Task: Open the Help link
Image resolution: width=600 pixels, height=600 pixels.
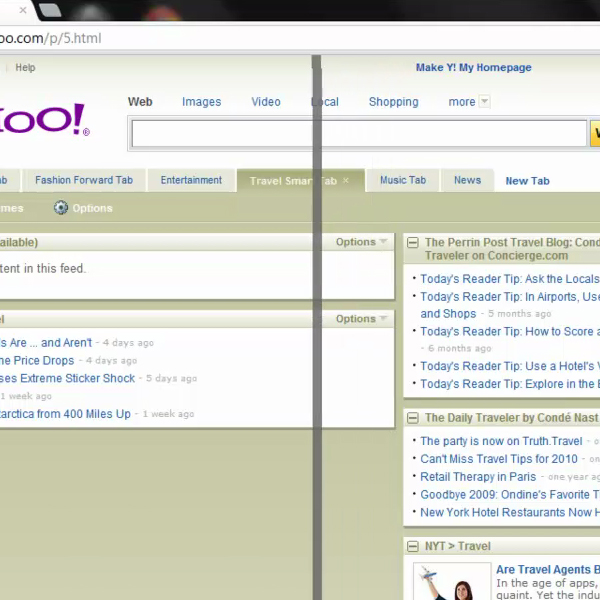Action: [x=25, y=67]
